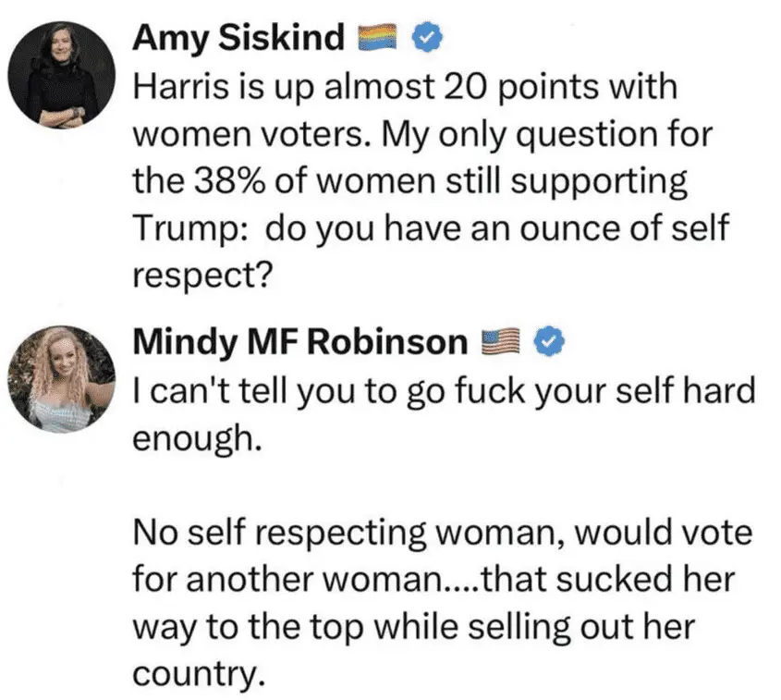The image size is (781, 700).
Task: Click the word "Trump:" in the first tweet
Action: (189, 229)
